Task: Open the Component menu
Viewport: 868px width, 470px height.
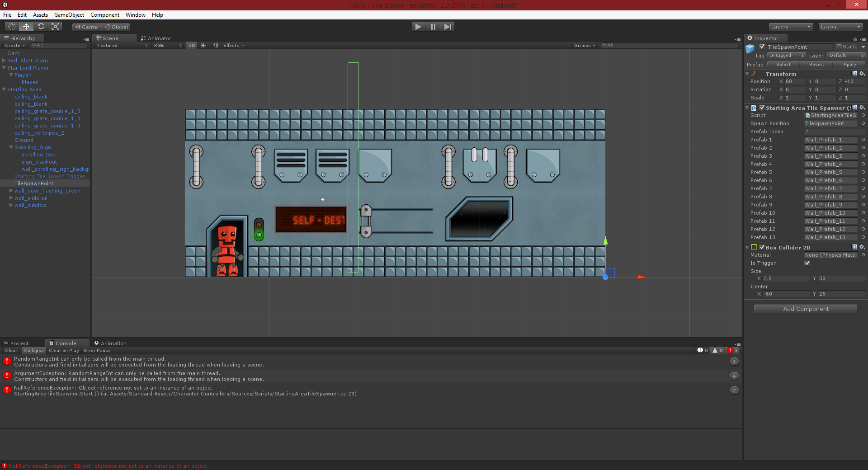Action: click(105, 15)
